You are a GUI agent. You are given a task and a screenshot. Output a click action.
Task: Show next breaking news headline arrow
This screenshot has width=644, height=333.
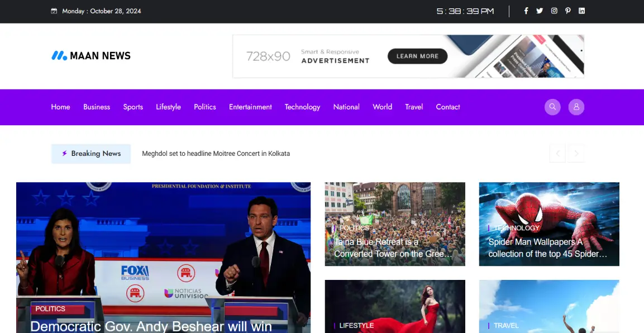point(576,153)
